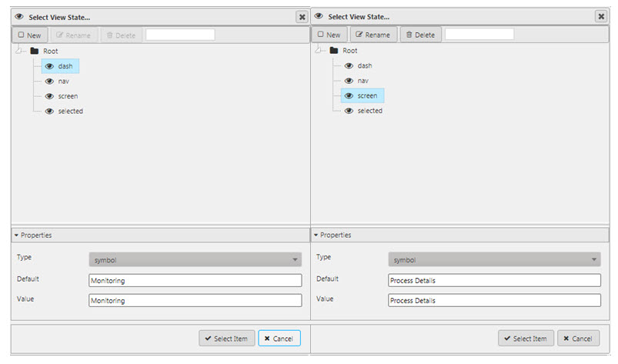This screenshot has width=618, height=364.
Task: Click Default field containing Process Details
Action: (494, 280)
